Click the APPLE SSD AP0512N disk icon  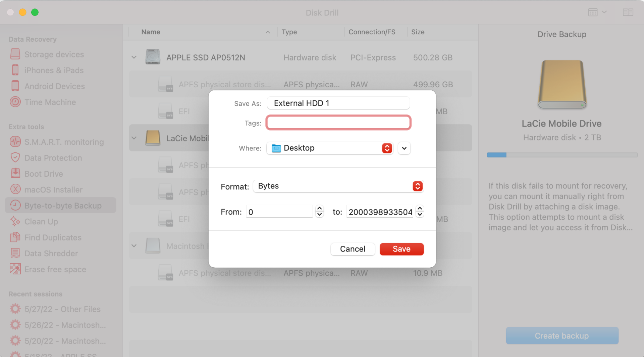(x=153, y=57)
